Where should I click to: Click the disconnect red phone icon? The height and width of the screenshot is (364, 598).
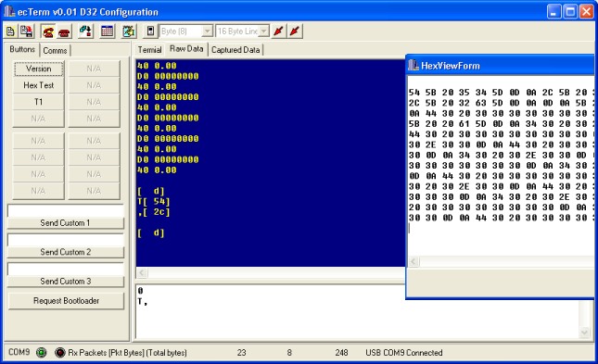pos(64,31)
